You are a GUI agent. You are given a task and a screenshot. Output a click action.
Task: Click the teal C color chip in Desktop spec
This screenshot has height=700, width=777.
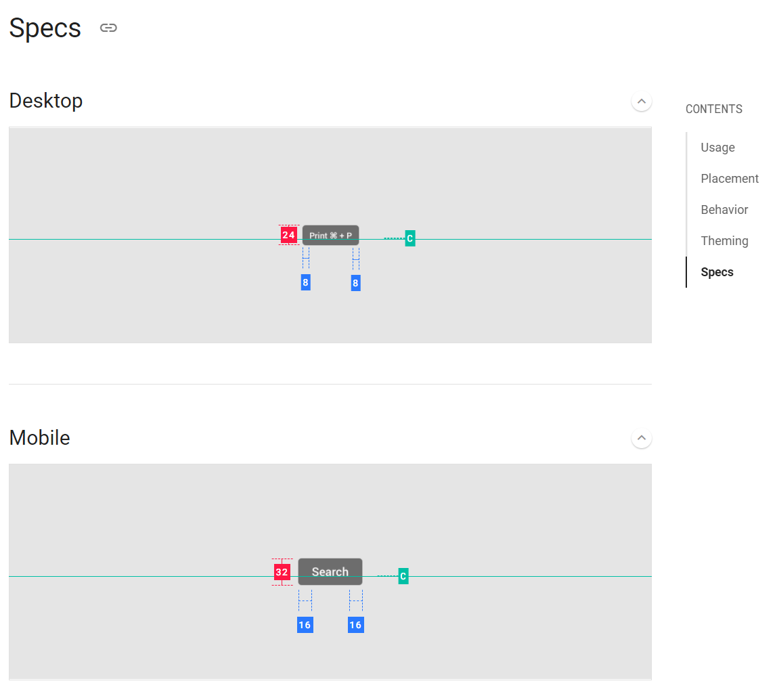410,238
